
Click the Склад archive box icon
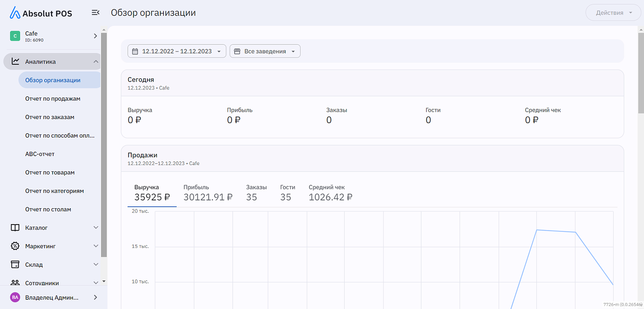click(15, 264)
